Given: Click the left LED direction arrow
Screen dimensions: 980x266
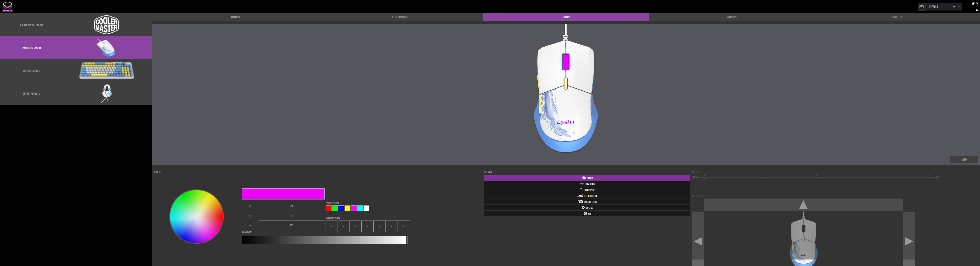Looking at the screenshot, I should pos(698,241).
